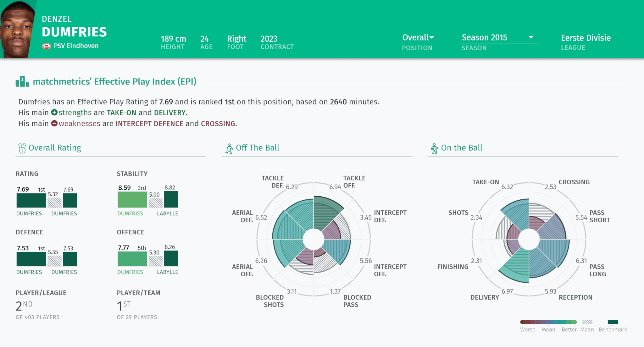Image resolution: width=644 pixels, height=347 pixels.
Task: Click the INTERCEPT DEFENCE weakness link
Action: [149, 124]
